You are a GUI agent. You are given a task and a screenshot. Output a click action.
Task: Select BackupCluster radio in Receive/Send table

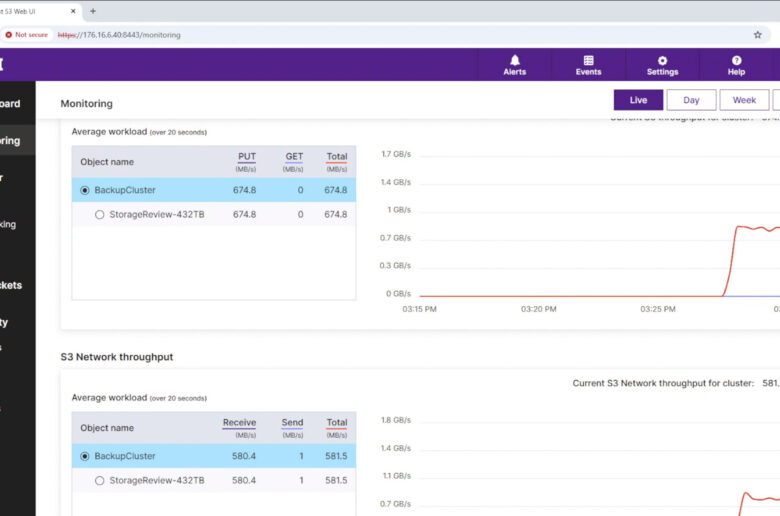[x=85, y=456]
